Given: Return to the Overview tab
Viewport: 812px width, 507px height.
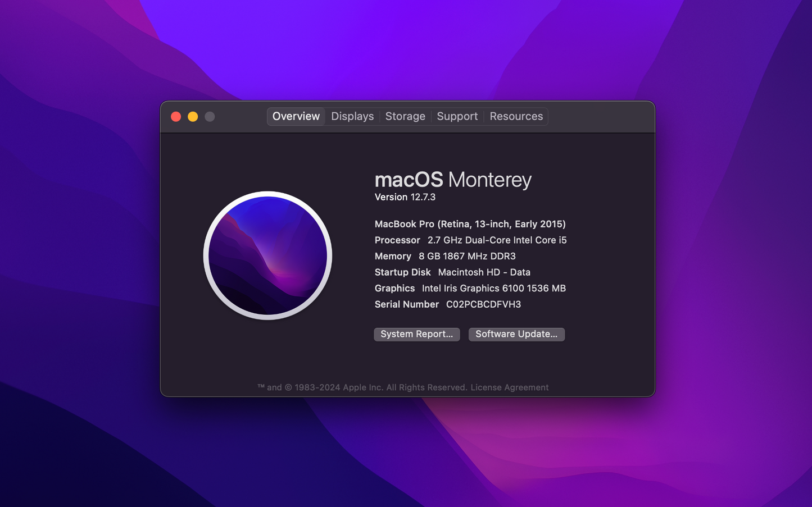Looking at the screenshot, I should click(x=296, y=116).
